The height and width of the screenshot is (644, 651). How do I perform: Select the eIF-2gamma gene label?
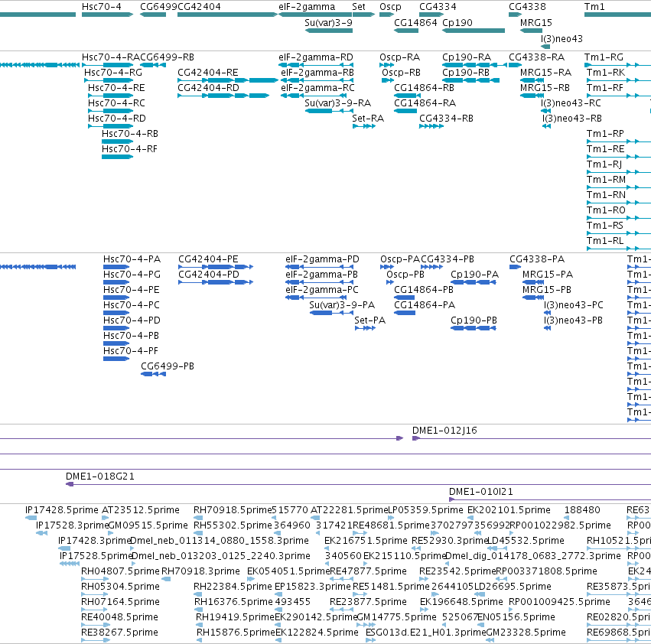tap(307, 7)
